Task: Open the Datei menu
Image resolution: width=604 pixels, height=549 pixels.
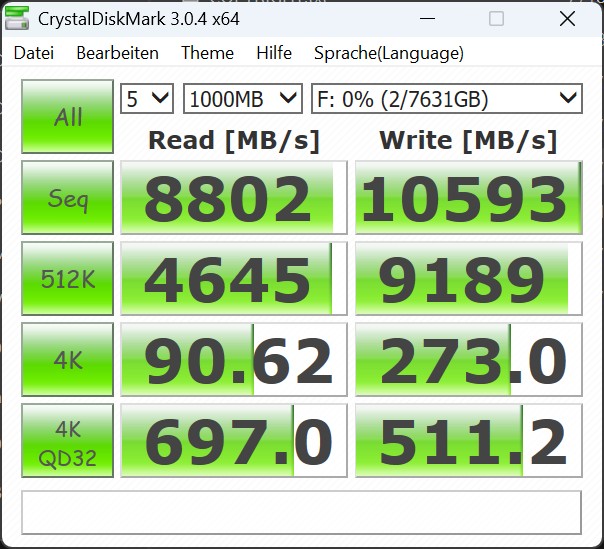Action: [34, 53]
